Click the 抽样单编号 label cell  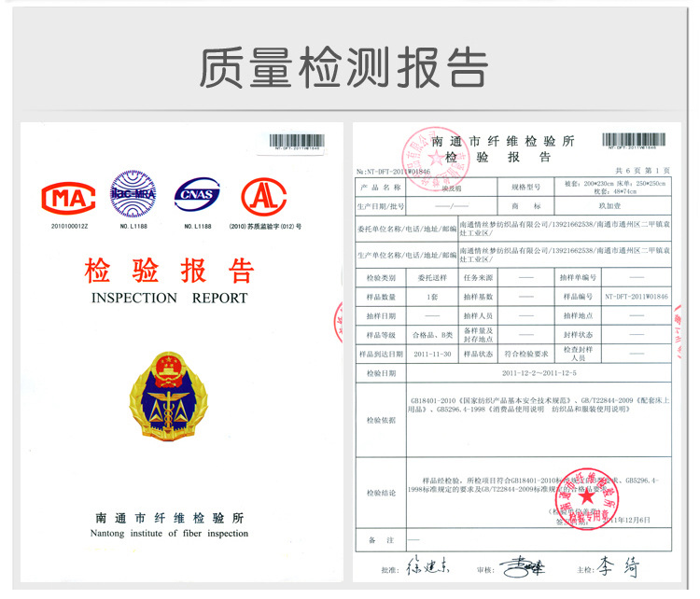pos(578,278)
